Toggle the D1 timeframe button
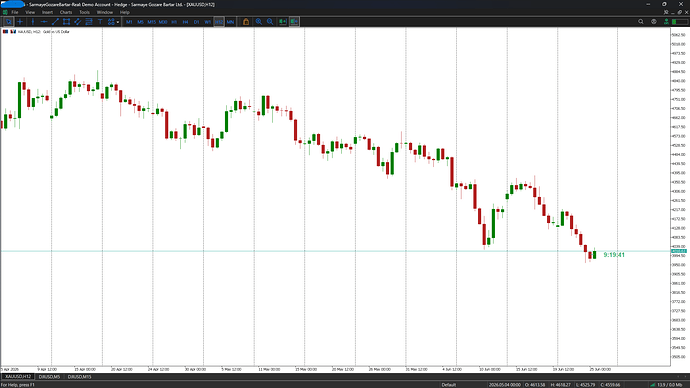This screenshot has height=388, width=690. [x=196, y=22]
